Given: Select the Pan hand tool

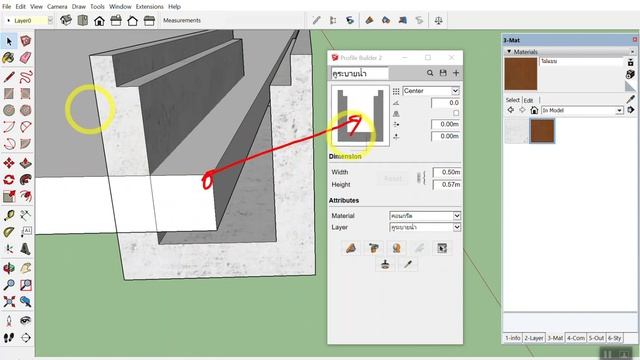Looking at the screenshot, I should tap(26, 268).
